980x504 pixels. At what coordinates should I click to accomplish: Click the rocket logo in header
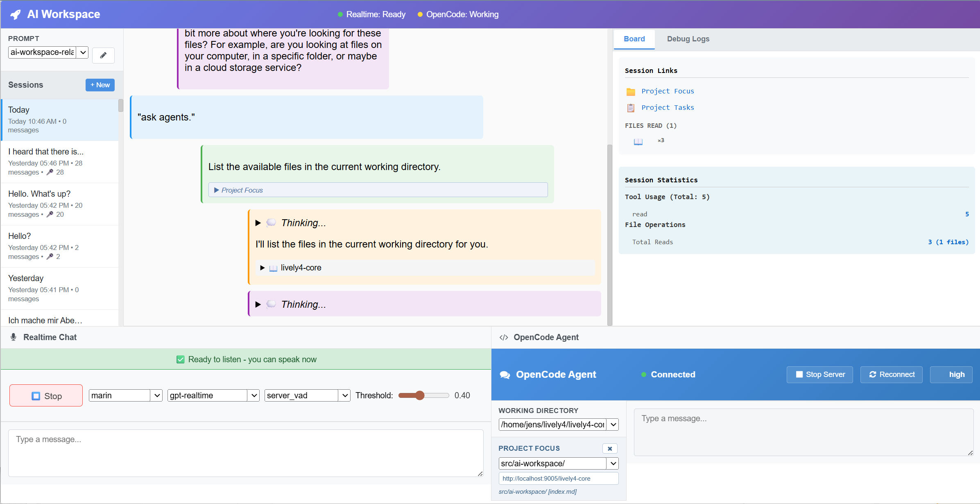(16, 15)
